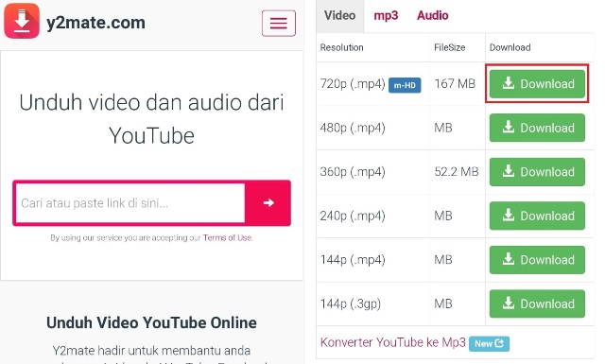Click the search or paste link input field
Viewport: 605px width, 364px height.
(x=130, y=203)
